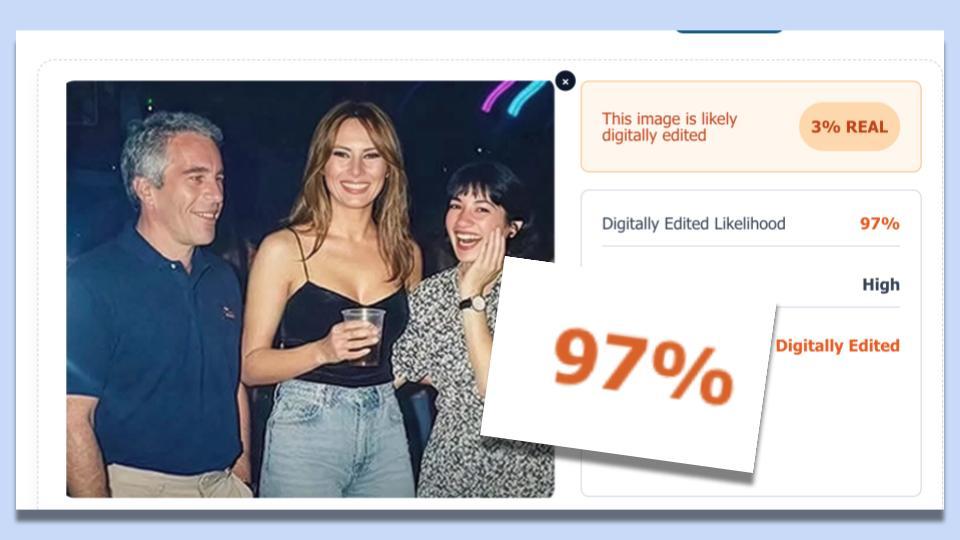
Task: Click the "3% REAL" score badge
Action: coord(849,127)
